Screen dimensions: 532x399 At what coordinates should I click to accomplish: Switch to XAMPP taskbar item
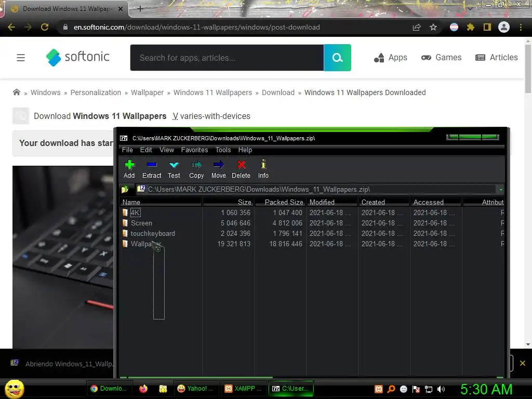[x=243, y=389]
